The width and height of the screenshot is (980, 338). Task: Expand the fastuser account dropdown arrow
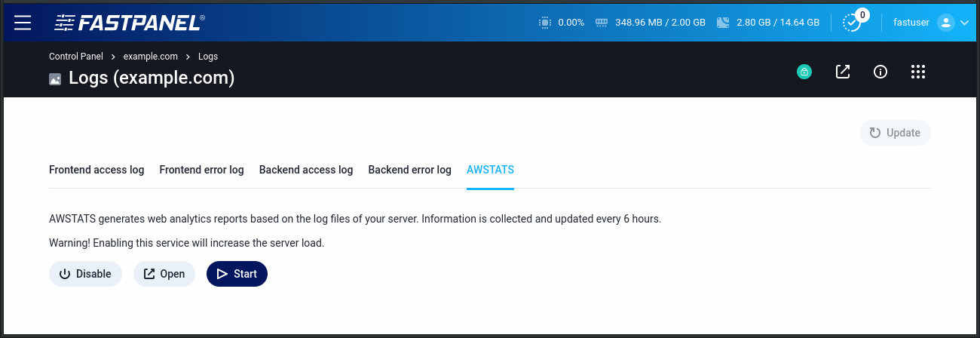tap(964, 23)
